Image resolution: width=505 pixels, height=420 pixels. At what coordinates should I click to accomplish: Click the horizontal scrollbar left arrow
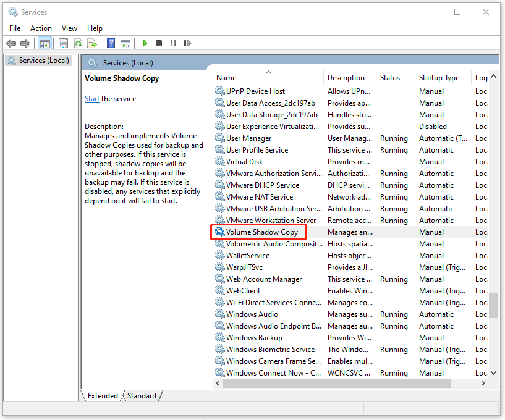(218, 383)
